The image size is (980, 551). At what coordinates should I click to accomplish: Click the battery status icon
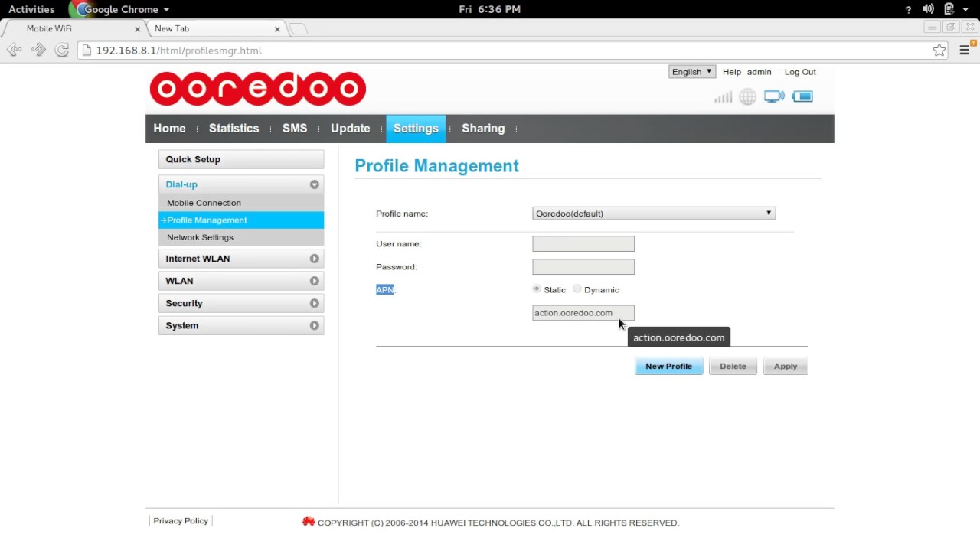[x=802, y=96]
